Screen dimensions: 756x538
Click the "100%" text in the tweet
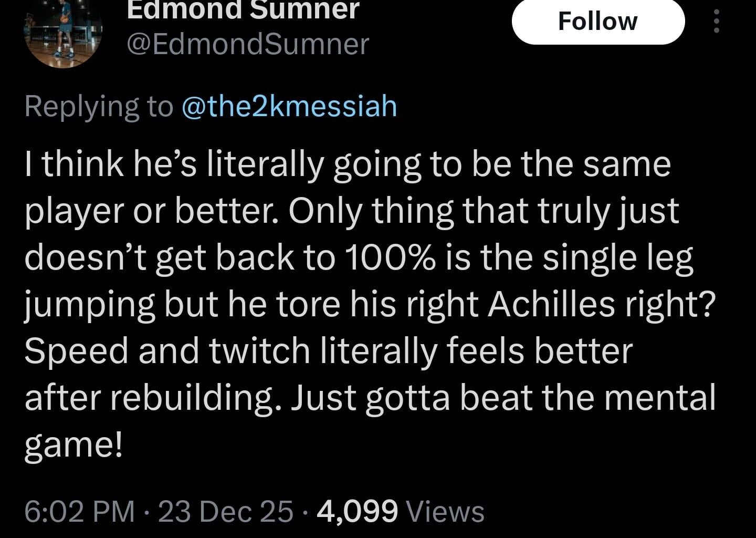(391, 257)
